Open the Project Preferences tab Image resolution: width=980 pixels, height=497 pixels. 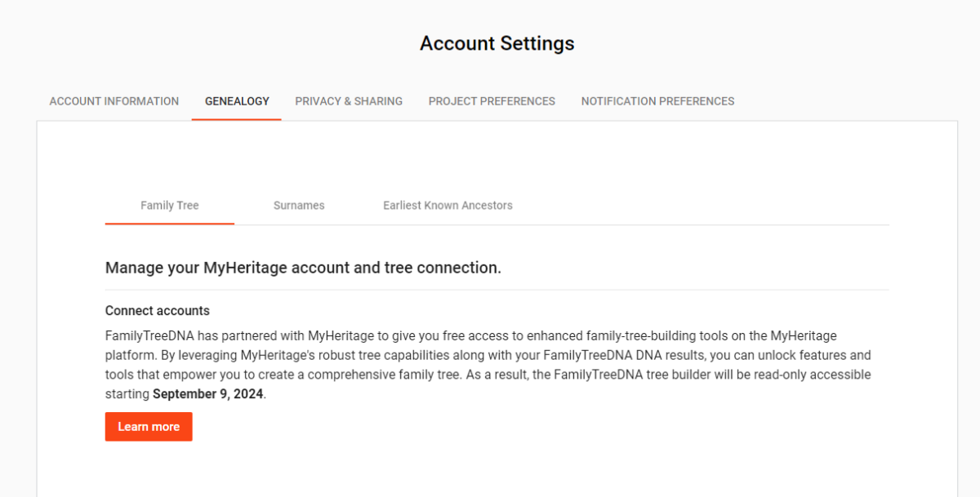492,101
